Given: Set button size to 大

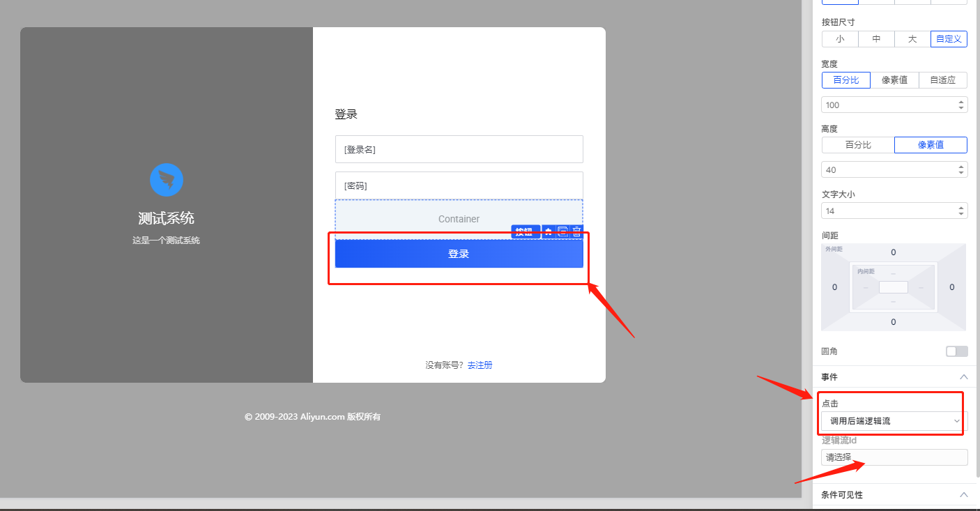Looking at the screenshot, I should click(x=912, y=39).
